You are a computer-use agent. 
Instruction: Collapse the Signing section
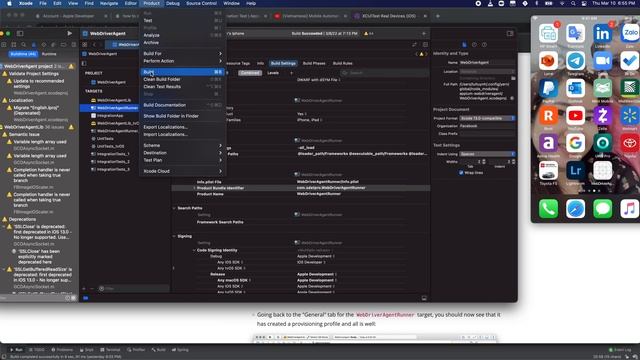tap(174, 236)
